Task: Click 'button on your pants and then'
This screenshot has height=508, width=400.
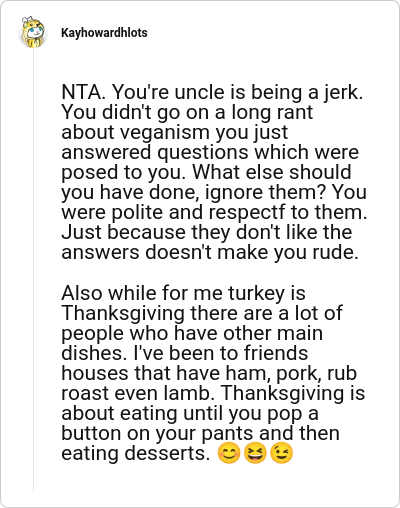Action: (200, 433)
